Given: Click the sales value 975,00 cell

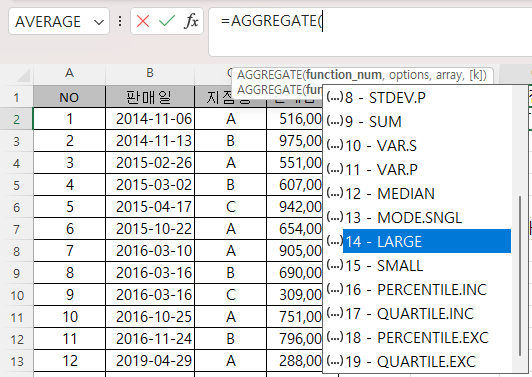Looking at the screenshot, I should [294, 141].
